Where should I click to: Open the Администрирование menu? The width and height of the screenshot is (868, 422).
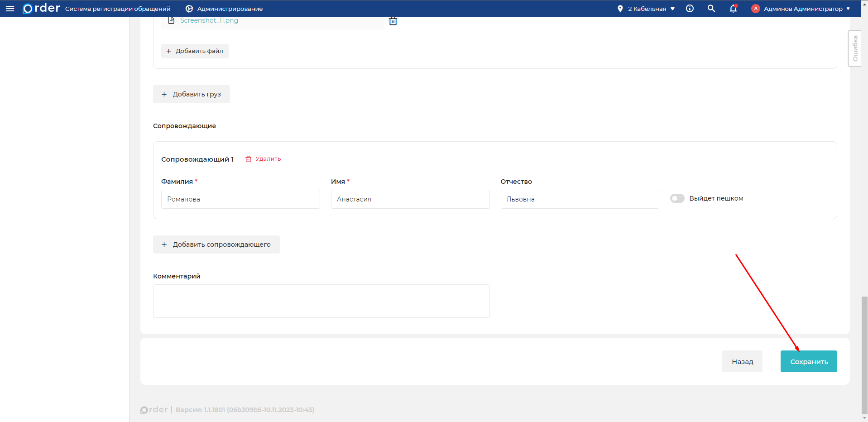[224, 9]
